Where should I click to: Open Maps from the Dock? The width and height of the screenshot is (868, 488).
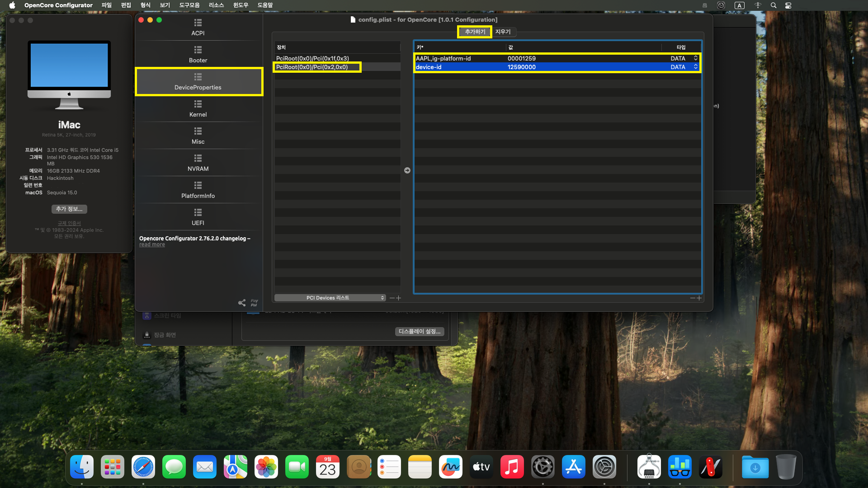click(x=236, y=467)
